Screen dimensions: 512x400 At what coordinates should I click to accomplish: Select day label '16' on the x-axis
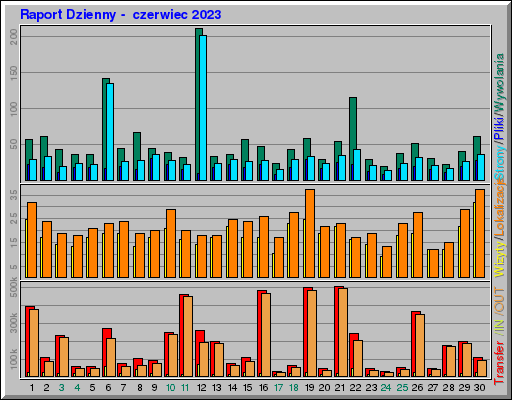coord(263,387)
